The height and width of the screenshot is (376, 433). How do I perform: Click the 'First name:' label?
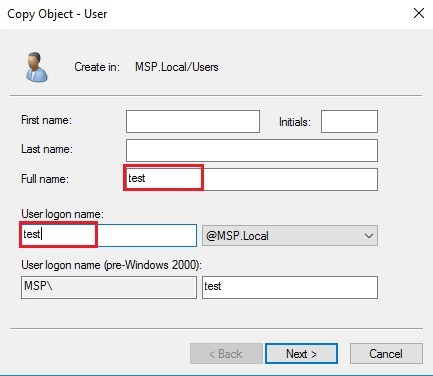point(46,120)
